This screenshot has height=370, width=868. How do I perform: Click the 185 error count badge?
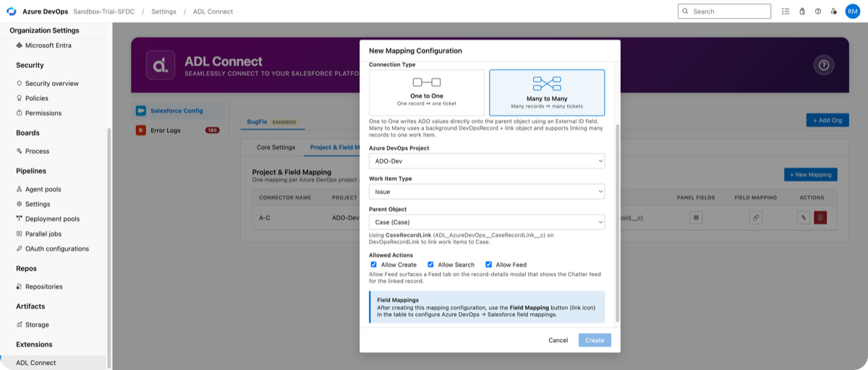click(212, 131)
